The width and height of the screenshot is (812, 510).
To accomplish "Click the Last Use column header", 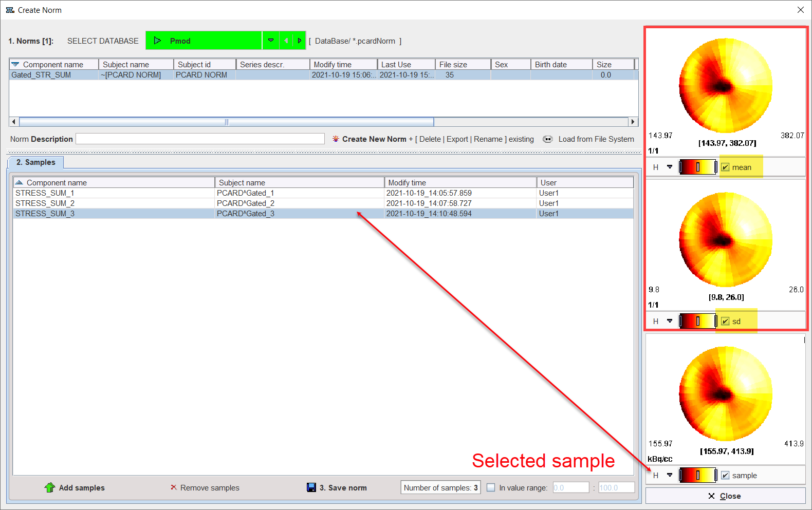I will click(x=406, y=64).
